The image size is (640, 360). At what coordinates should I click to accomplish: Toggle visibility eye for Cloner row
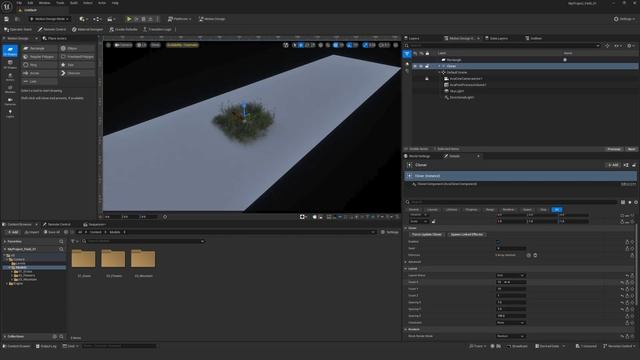tap(415, 66)
